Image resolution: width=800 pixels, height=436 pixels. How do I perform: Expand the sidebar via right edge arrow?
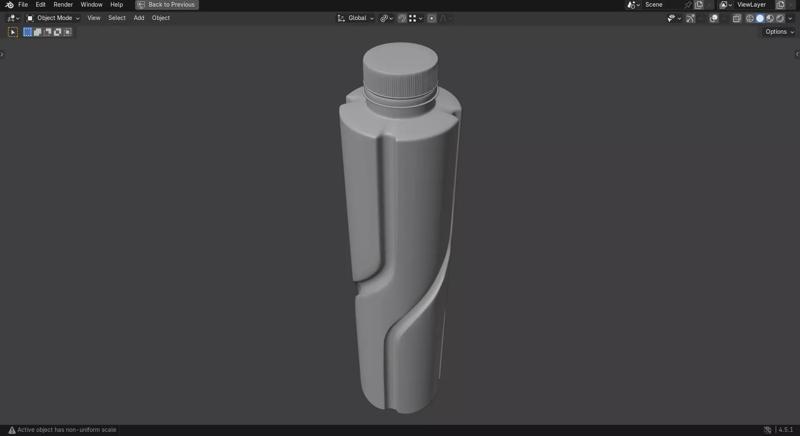pos(797,54)
